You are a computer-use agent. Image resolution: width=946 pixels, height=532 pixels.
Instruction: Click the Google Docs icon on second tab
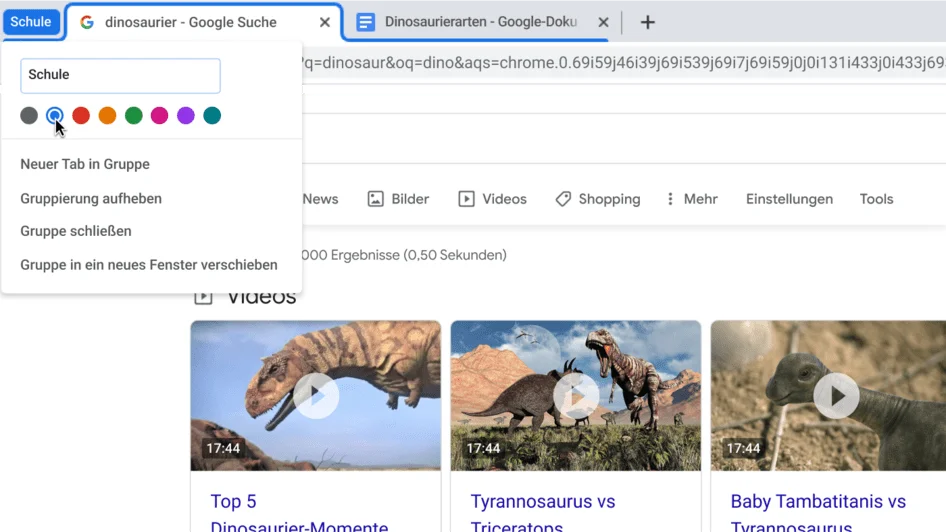365,22
